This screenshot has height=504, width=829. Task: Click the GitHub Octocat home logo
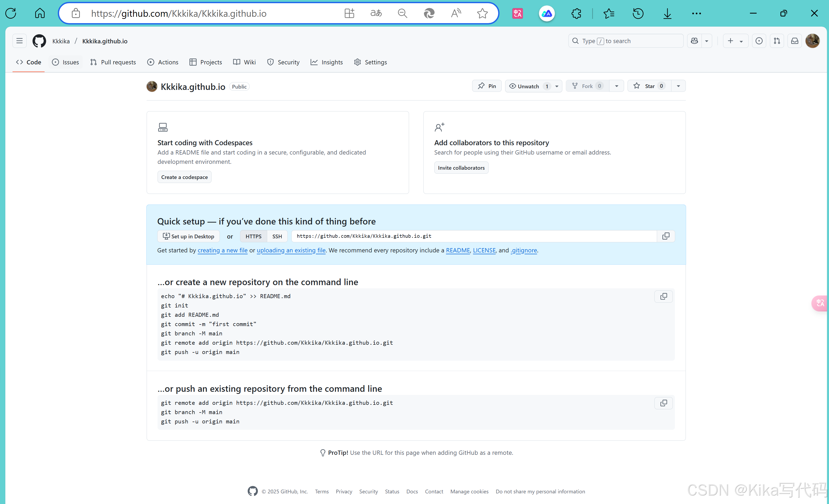click(39, 41)
